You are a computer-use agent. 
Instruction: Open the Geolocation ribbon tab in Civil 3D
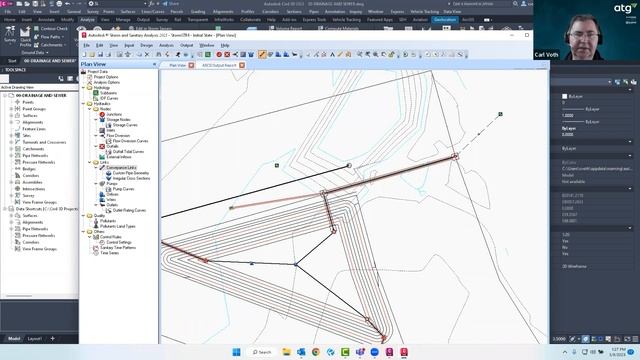(x=444, y=20)
